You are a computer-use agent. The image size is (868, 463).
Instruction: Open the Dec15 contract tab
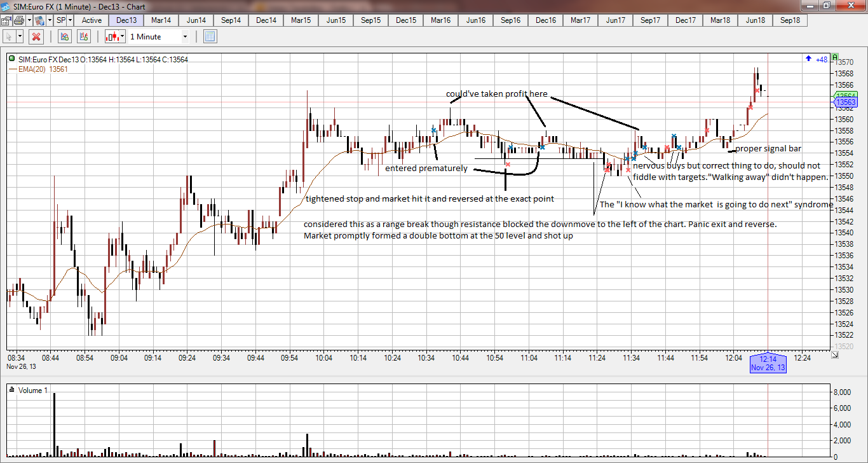(406, 20)
